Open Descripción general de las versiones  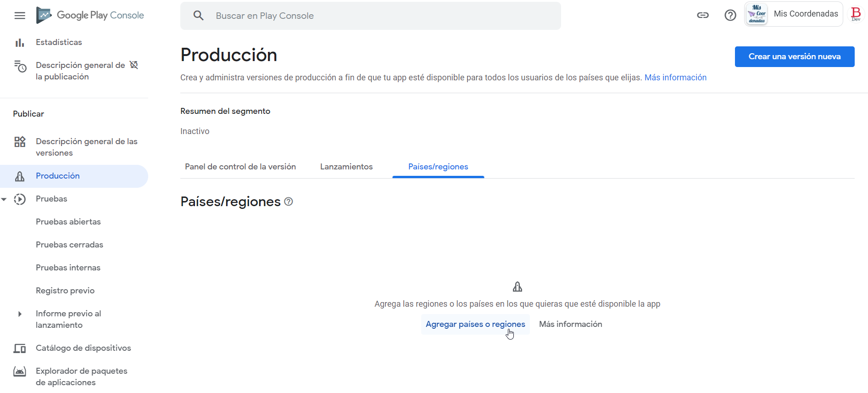click(87, 147)
